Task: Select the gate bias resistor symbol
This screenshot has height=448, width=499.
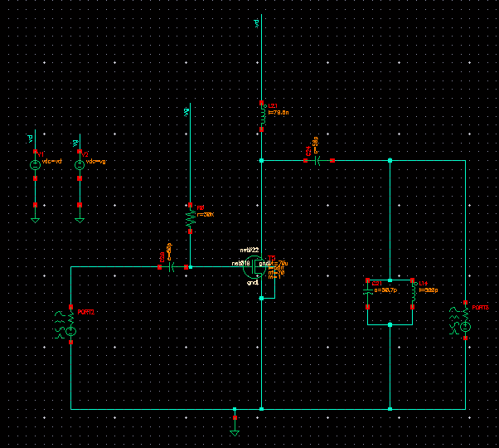Action: (191, 218)
